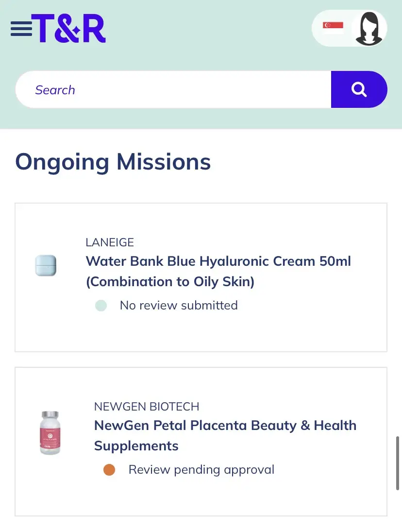Screen dimensions: 402x532
Task: Click the Ongoing Missions heading
Action: pos(113,162)
